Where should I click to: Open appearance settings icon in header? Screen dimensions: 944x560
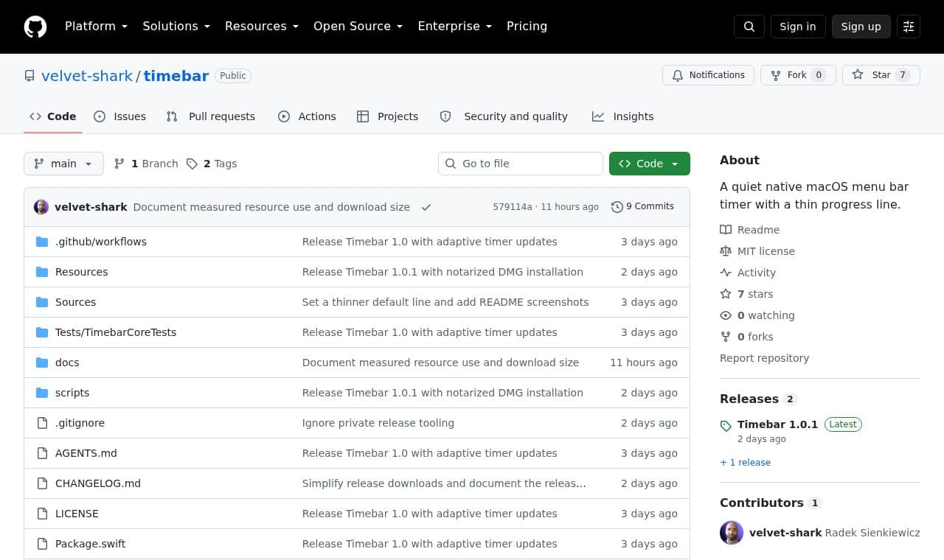(909, 27)
